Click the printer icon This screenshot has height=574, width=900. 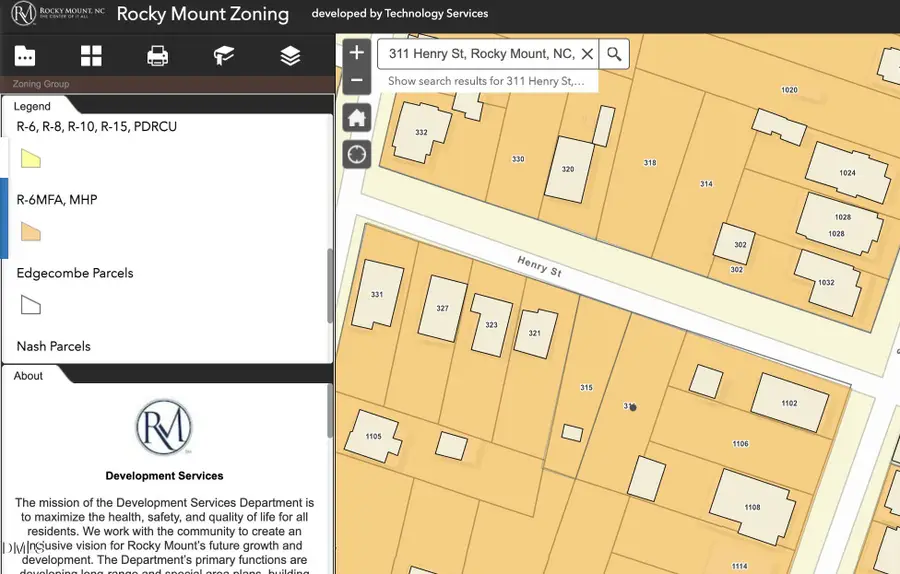pos(157,56)
